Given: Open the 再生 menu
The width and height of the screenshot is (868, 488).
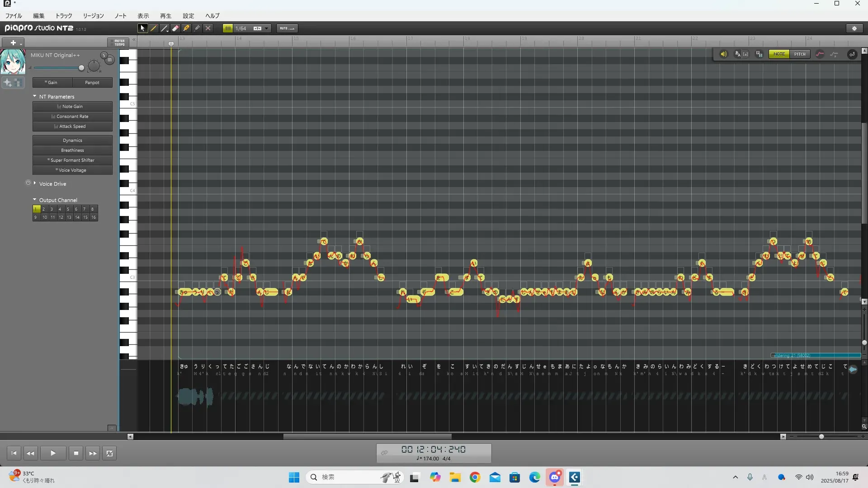Looking at the screenshot, I should 165,16.
